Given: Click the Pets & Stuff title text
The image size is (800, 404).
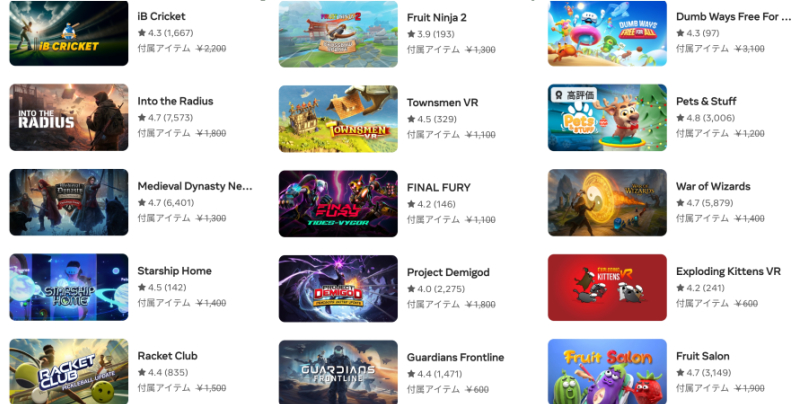Looking at the screenshot, I should point(706,101).
